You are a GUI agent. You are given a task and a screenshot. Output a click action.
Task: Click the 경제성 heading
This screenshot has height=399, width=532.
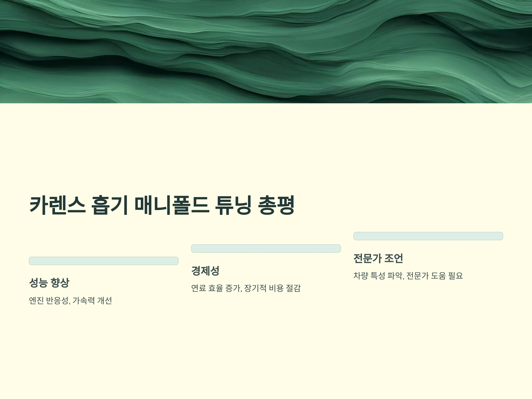[205, 271]
